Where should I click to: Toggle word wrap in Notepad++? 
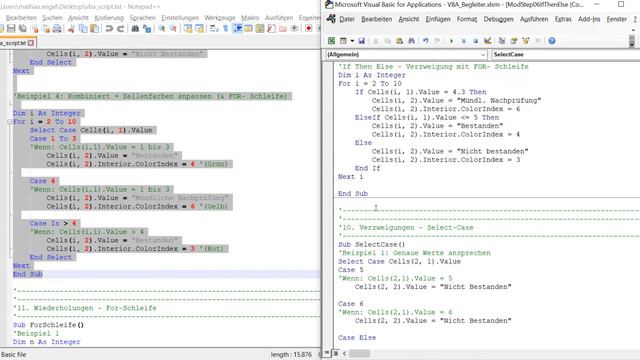point(214,29)
